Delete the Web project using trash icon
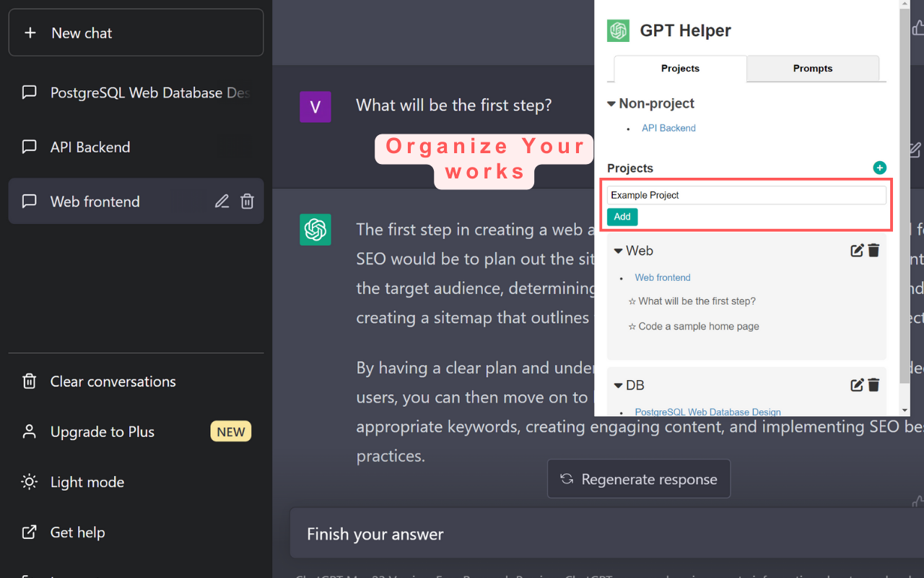Image resolution: width=924 pixels, height=578 pixels. [873, 251]
